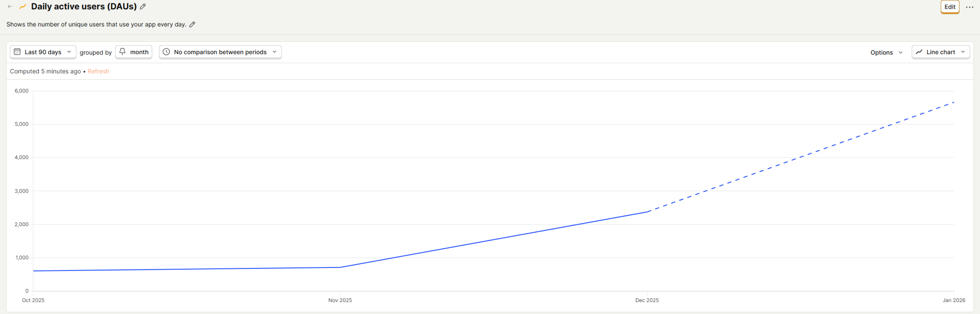This screenshot has height=314, width=980.
Task: Click the pin icon beside month
Action: coord(122,52)
